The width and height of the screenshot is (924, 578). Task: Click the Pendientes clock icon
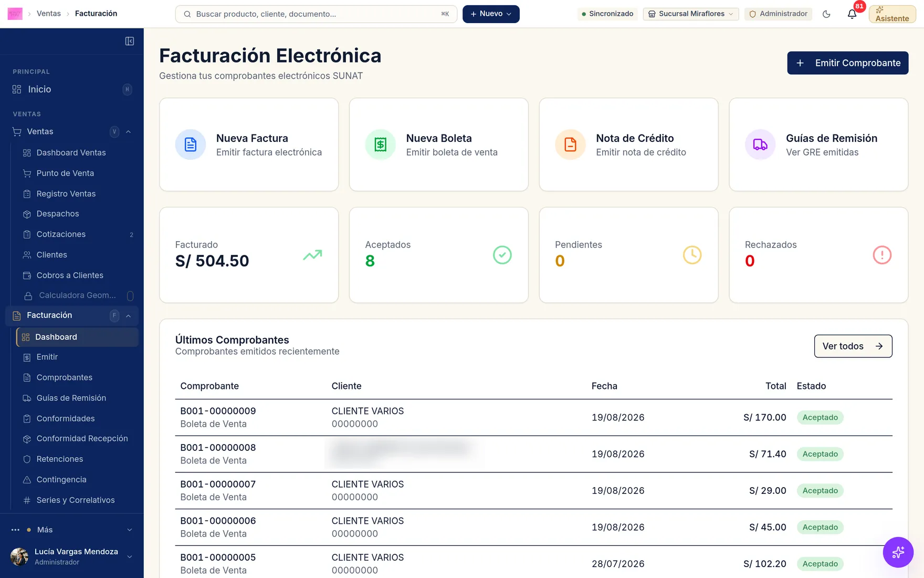click(692, 255)
